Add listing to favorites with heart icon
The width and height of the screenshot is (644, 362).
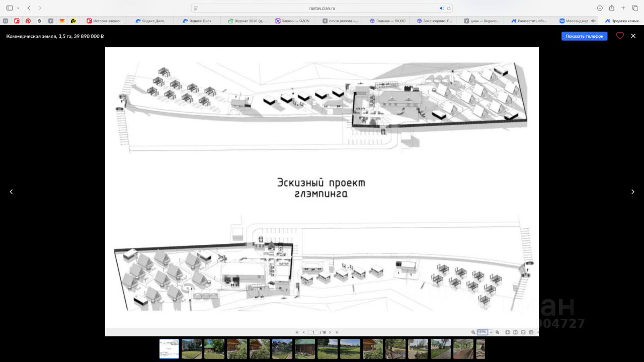620,36
